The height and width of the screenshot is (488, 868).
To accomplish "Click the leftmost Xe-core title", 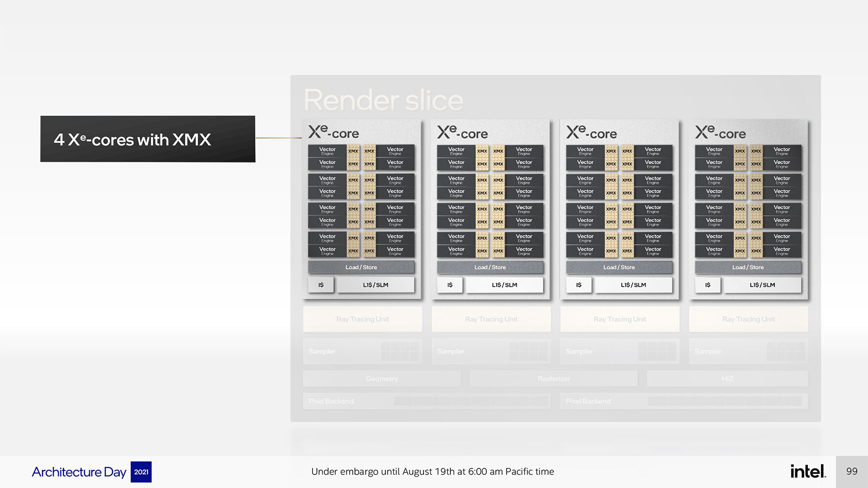I will [x=334, y=133].
